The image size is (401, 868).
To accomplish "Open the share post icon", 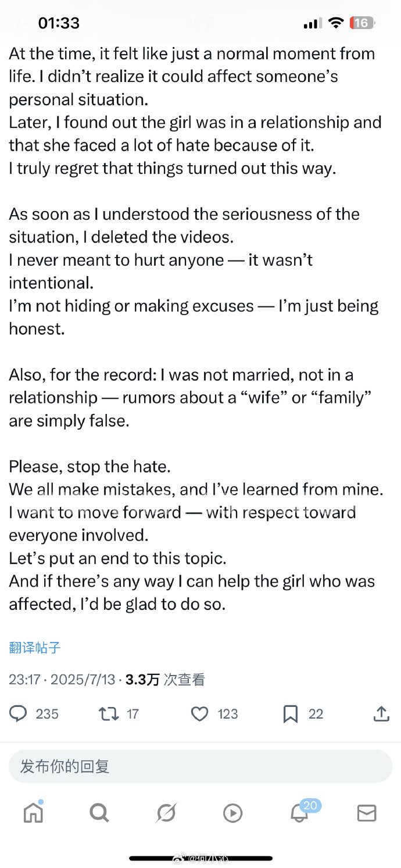I will pos(381,714).
